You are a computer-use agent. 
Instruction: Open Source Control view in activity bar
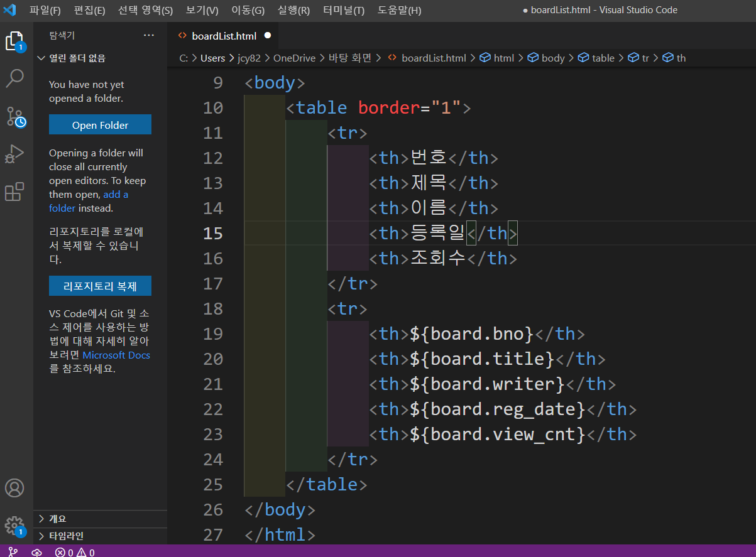pyautogui.click(x=16, y=117)
